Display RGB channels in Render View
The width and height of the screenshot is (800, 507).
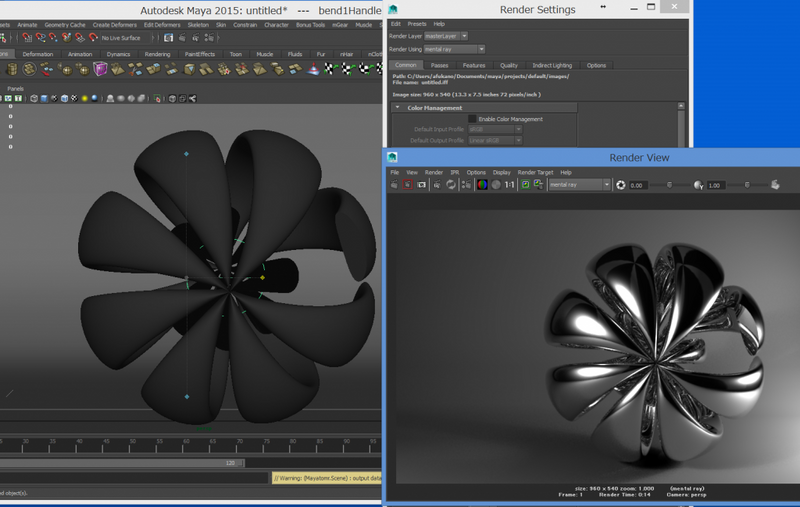point(481,185)
